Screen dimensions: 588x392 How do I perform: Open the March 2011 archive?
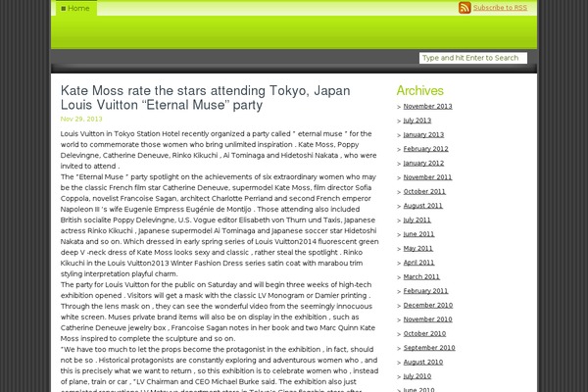(421, 276)
